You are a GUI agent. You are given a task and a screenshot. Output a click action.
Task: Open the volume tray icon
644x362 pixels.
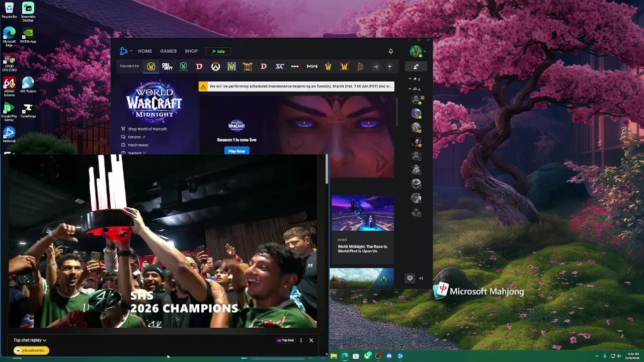[619, 356]
